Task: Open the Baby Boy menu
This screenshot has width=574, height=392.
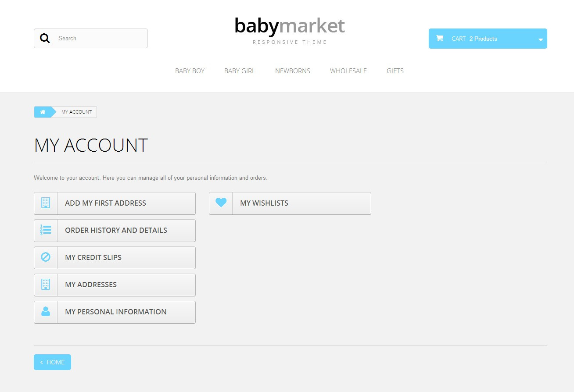Action: pyautogui.click(x=190, y=71)
